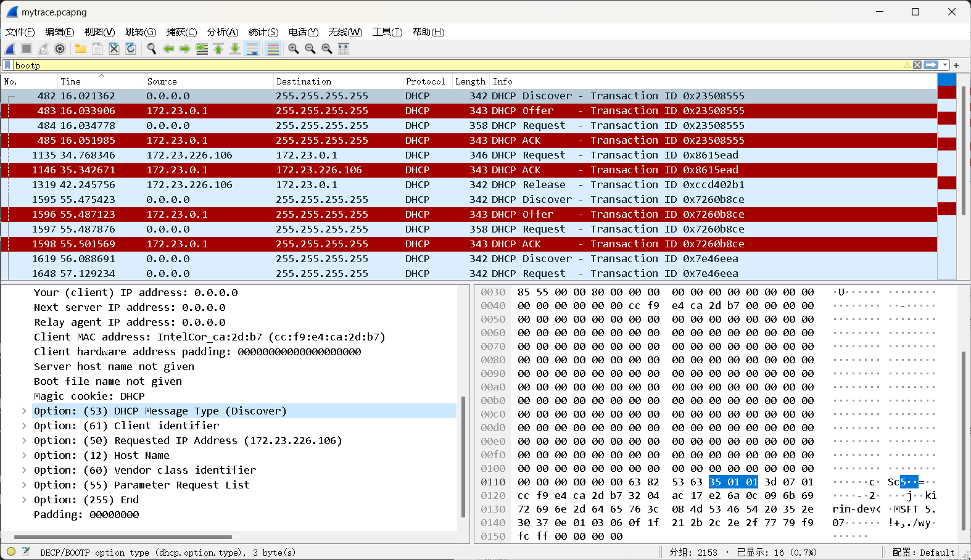The height and width of the screenshot is (560, 971).
Task: Select packet 483 DHCP Offer row
Action: [x=469, y=111]
